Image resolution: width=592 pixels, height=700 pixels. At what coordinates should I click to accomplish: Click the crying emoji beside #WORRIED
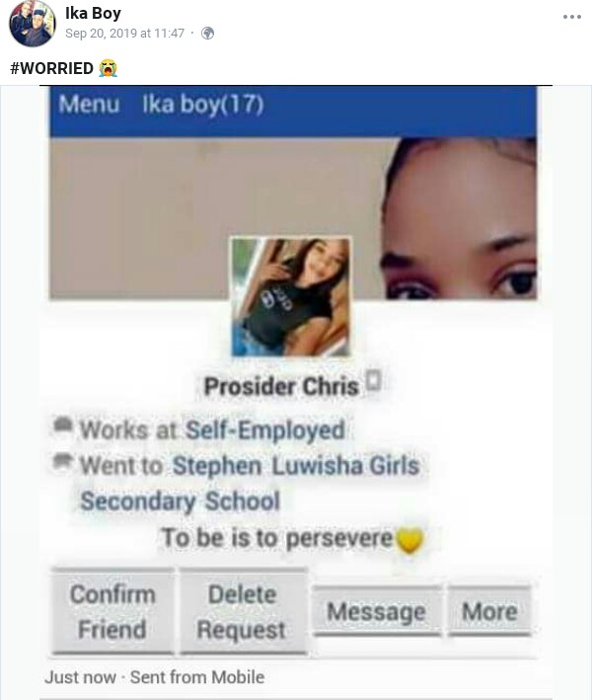pyautogui.click(x=108, y=68)
